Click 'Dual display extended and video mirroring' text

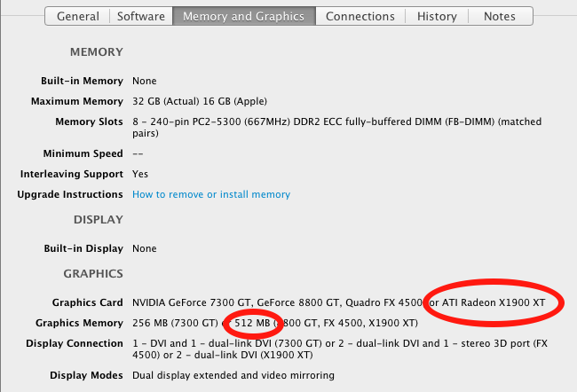point(233,375)
